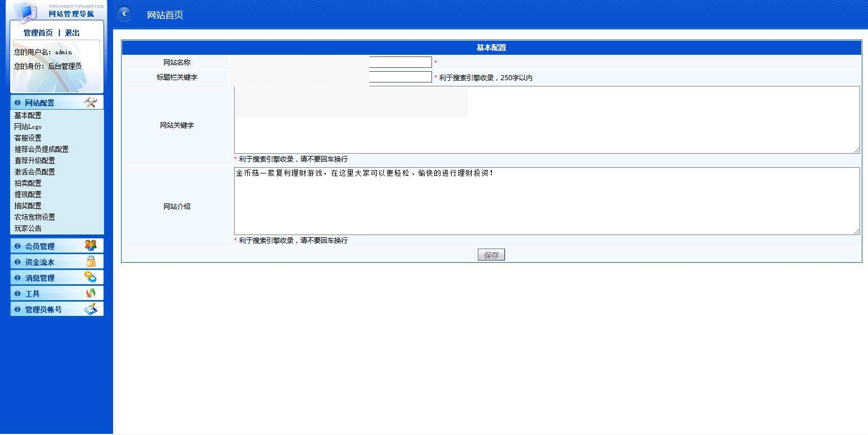
Task: Collapse the 网站配置 menu section
Action: (40, 103)
